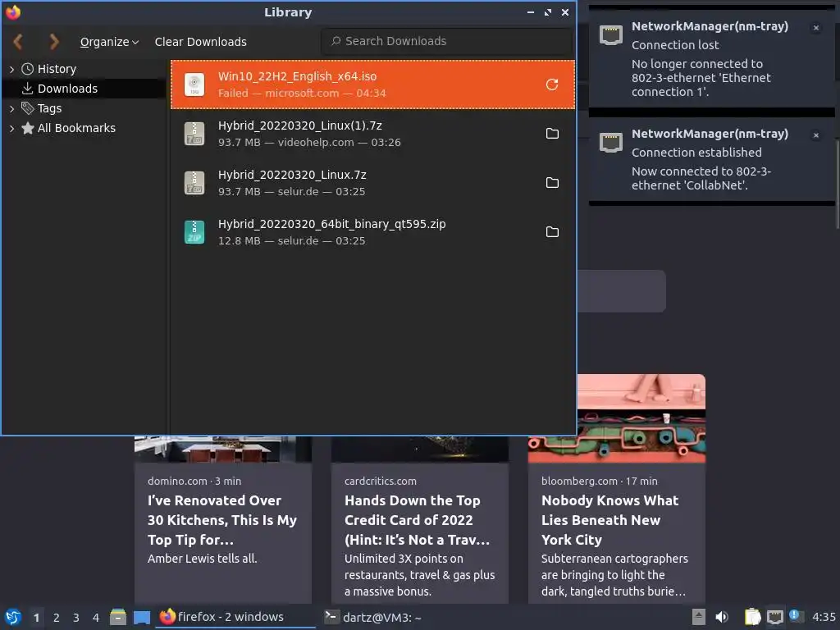This screenshot has width=840, height=630.
Task: Click Clear Downloads button
Action: pyautogui.click(x=201, y=42)
